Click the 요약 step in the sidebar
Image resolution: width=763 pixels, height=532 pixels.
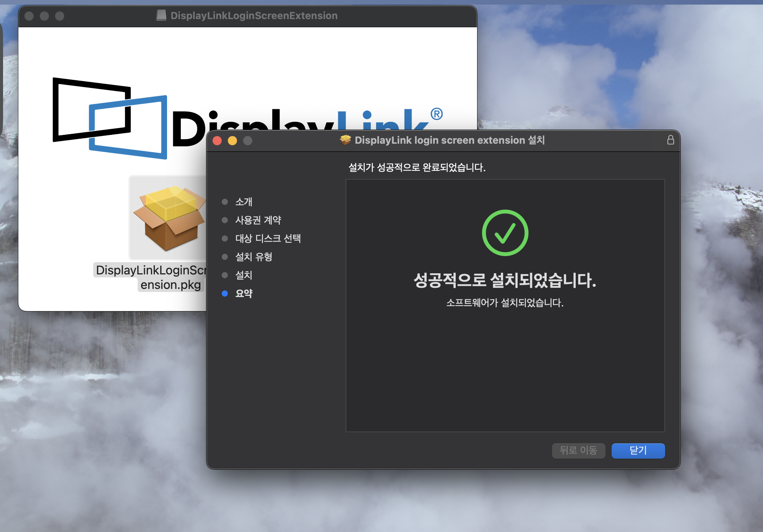pos(244,294)
